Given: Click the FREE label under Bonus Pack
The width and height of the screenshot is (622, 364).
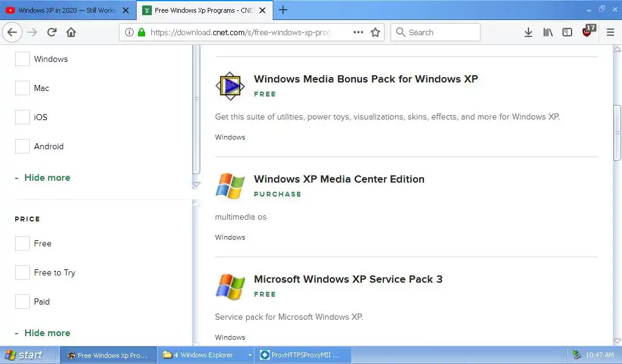Looking at the screenshot, I should [x=265, y=94].
